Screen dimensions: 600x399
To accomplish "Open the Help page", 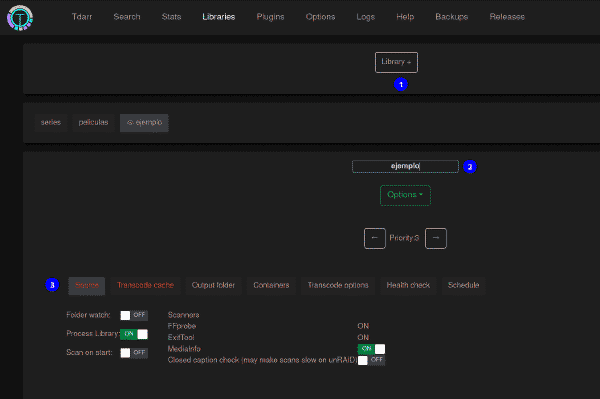I will coord(405,17).
